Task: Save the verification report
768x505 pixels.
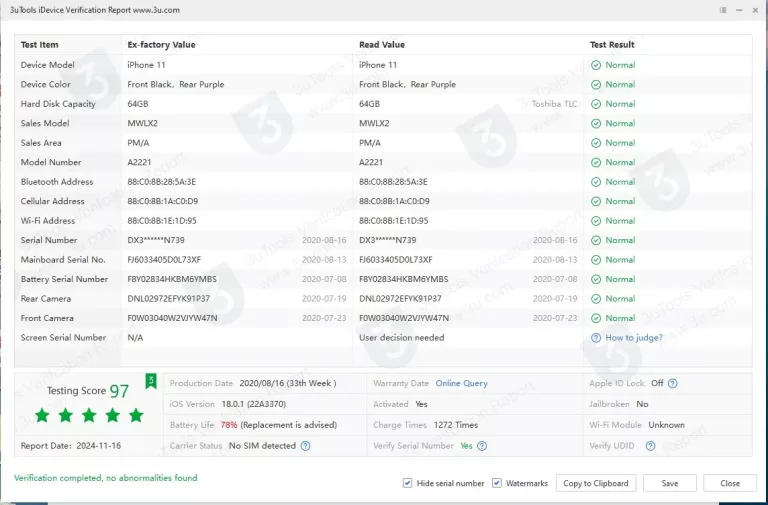Action: tap(670, 483)
